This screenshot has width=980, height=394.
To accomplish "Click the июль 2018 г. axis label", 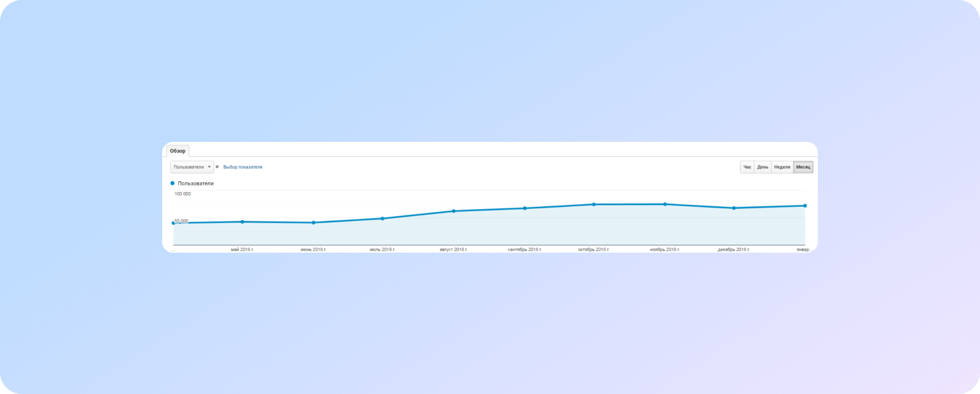I will [x=382, y=249].
